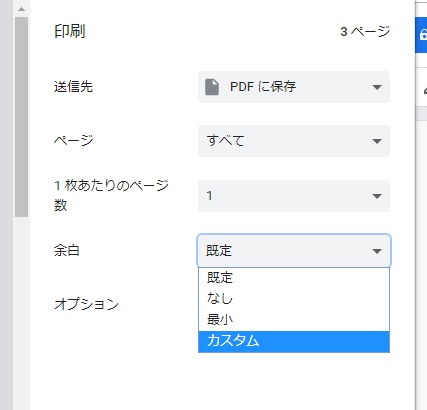Viewport: 427px width, 410px height.
Task: Click the 印刷 dialog heading
Action: pyautogui.click(x=70, y=32)
